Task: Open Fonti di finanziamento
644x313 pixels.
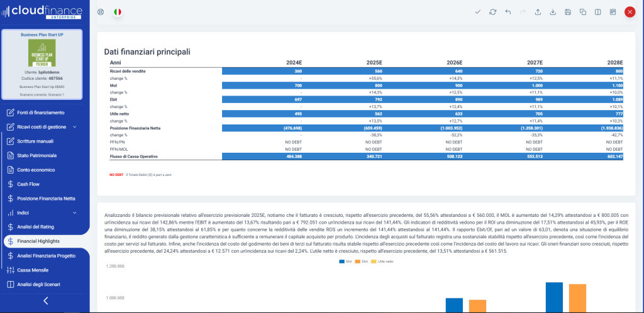Action: (41, 113)
